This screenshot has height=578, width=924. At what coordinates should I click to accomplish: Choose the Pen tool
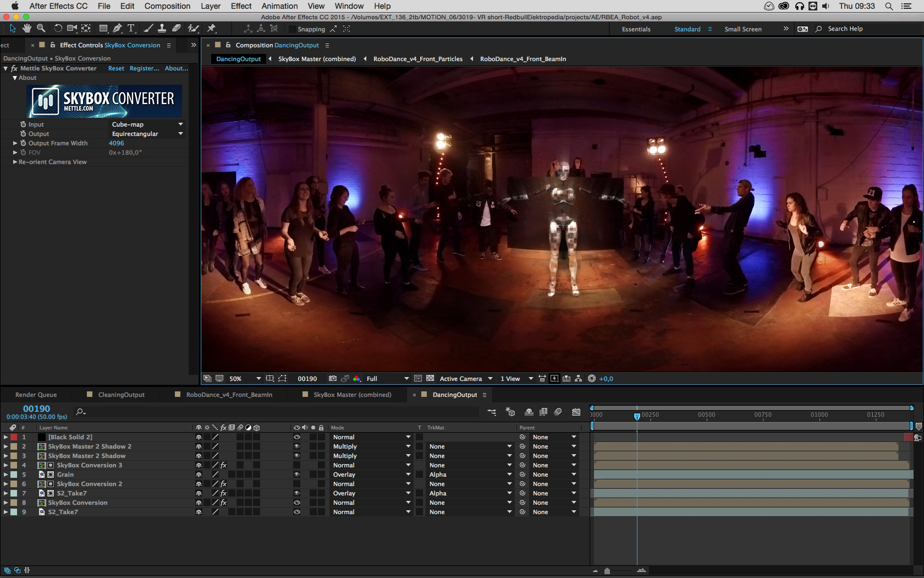(117, 28)
